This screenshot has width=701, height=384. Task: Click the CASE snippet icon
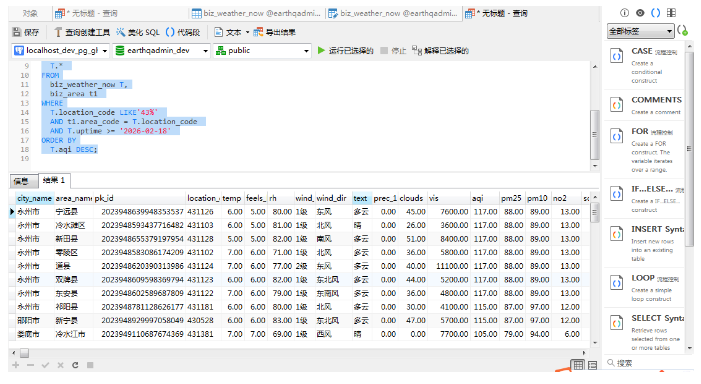tap(617, 57)
